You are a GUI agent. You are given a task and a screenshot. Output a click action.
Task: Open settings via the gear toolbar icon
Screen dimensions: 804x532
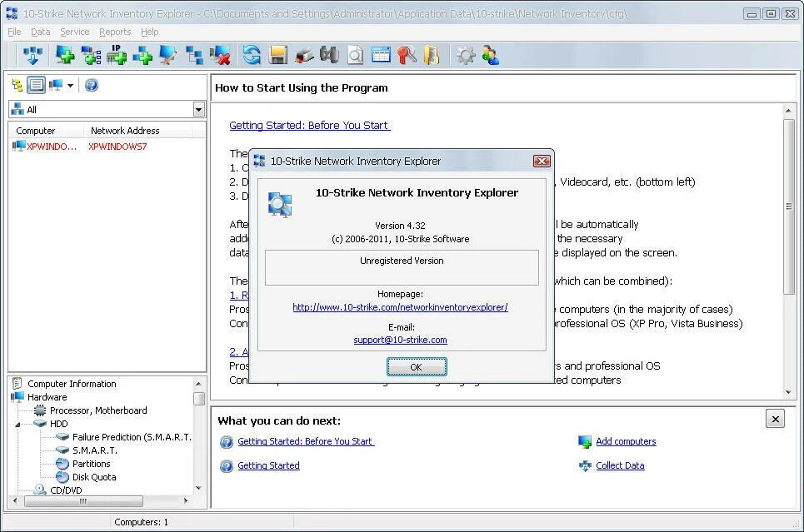pyautogui.click(x=466, y=55)
